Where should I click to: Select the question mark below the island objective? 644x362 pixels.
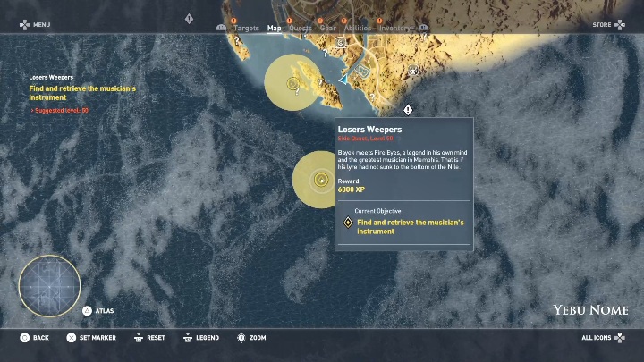(x=297, y=92)
